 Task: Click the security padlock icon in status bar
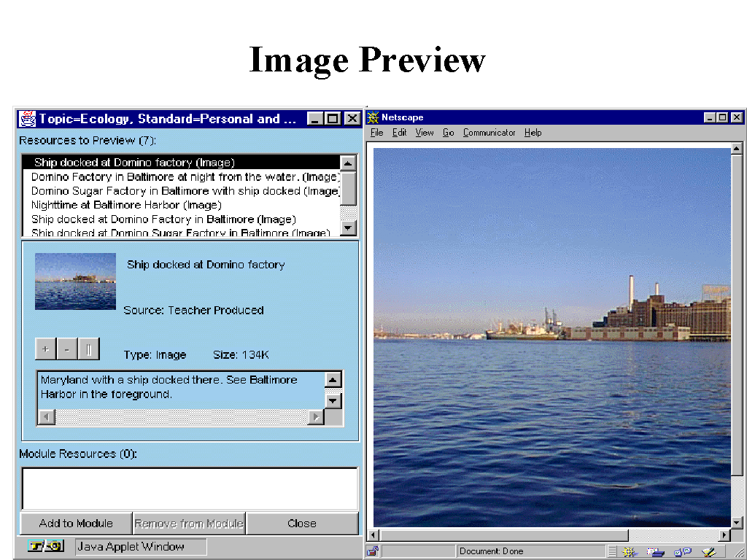[372, 551]
